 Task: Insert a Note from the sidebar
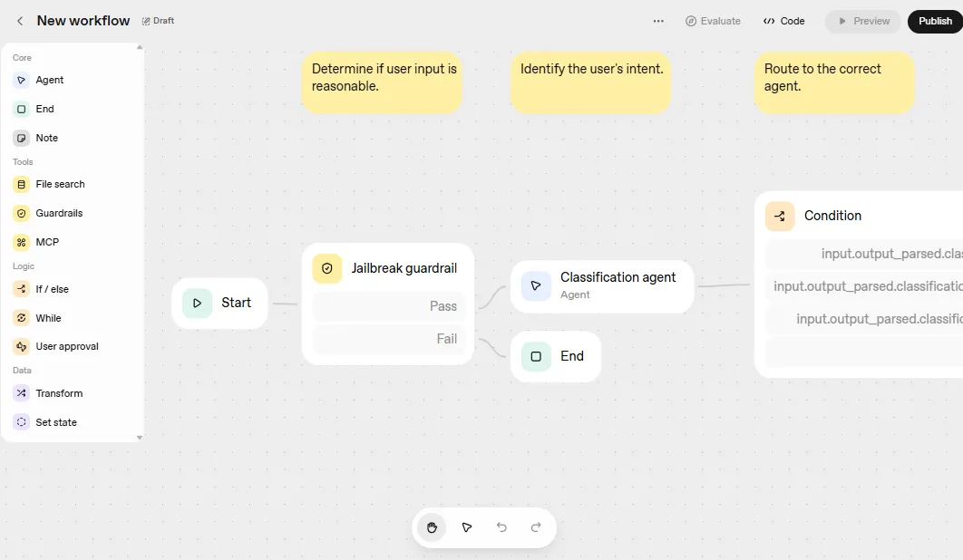pyautogui.click(x=45, y=138)
